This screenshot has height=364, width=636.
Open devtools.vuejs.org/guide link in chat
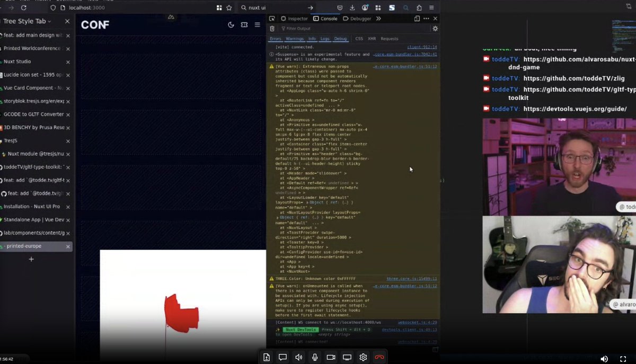click(575, 109)
